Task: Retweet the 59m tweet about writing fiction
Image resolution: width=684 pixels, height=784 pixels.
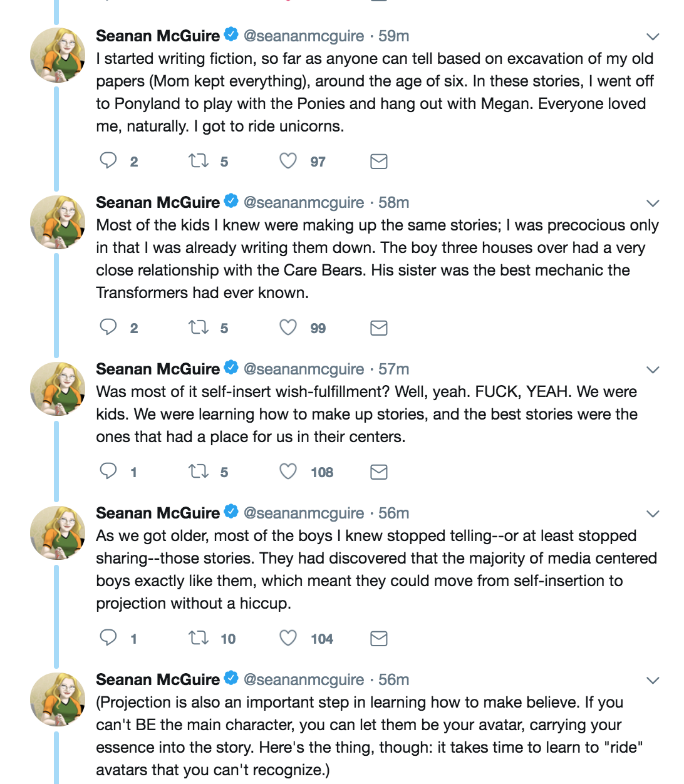Action: click(x=199, y=161)
